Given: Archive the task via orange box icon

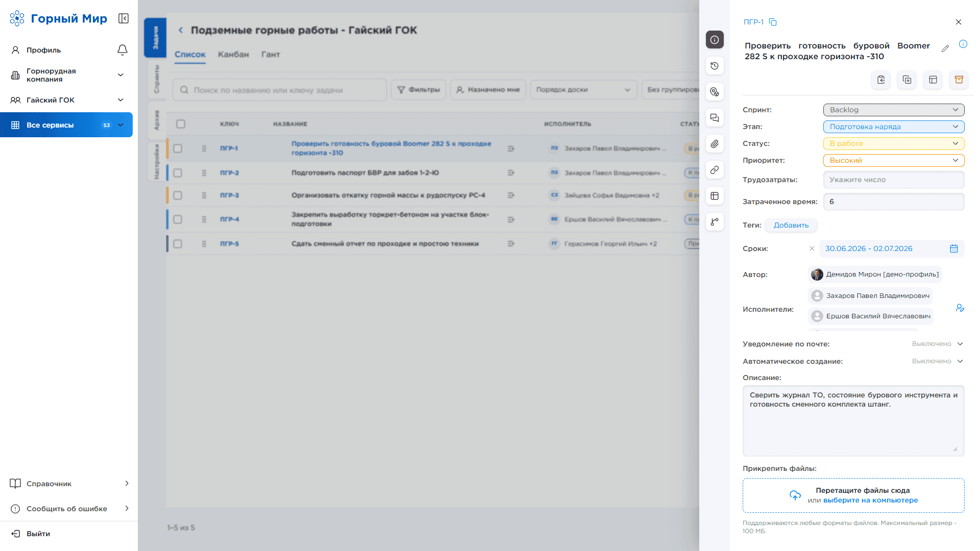Looking at the screenshot, I should pyautogui.click(x=959, y=80).
